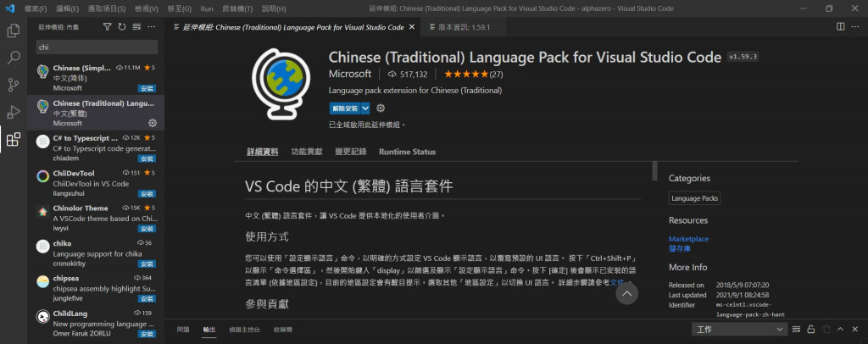This screenshot has width=868, height=344.
Task: Clear the output panel contents
Action: coord(796,329)
